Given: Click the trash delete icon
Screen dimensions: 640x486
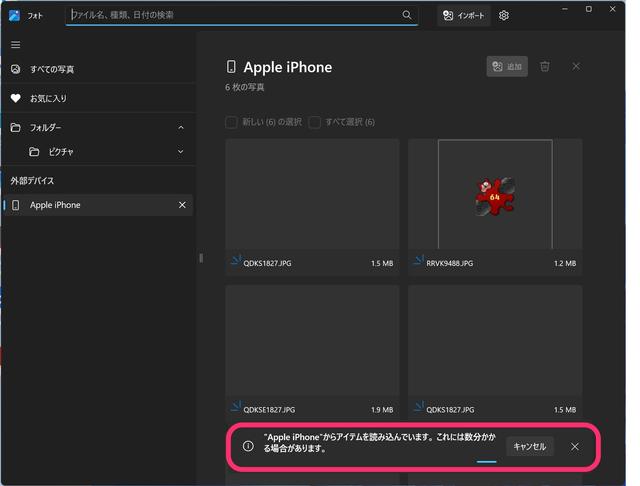Looking at the screenshot, I should click(x=545, y=67).
